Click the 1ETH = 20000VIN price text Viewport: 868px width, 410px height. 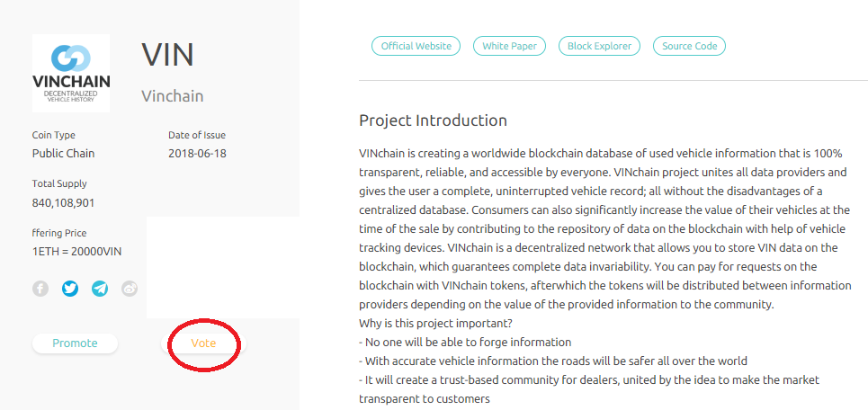tap(75, 251)
